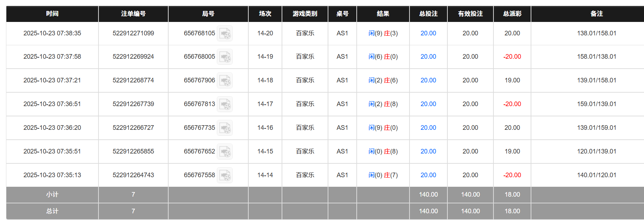644x220 pixels.
Task: Open bet details via blue 20.00 in round 14-19
Action: [x=428, y=57]
